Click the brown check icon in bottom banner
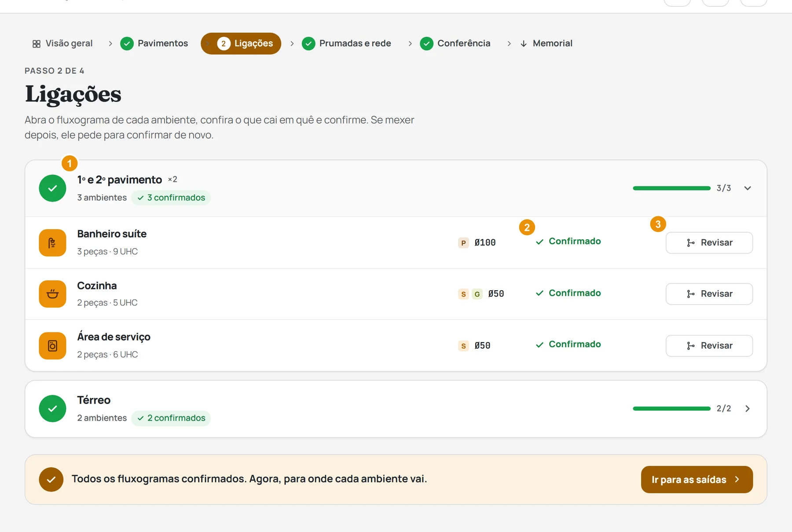The height and width of the screenshot is (532, 792). click(51, 479)
